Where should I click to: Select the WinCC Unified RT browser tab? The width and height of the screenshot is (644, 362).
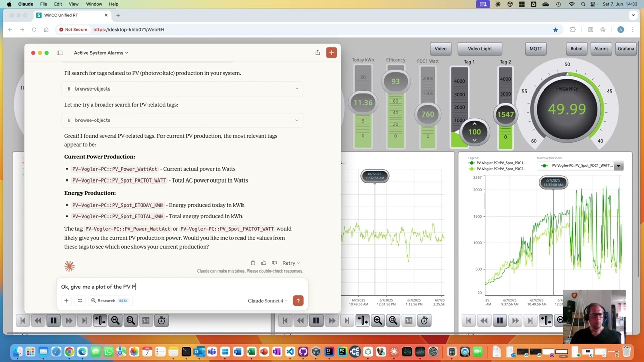(x=71, y=15)
